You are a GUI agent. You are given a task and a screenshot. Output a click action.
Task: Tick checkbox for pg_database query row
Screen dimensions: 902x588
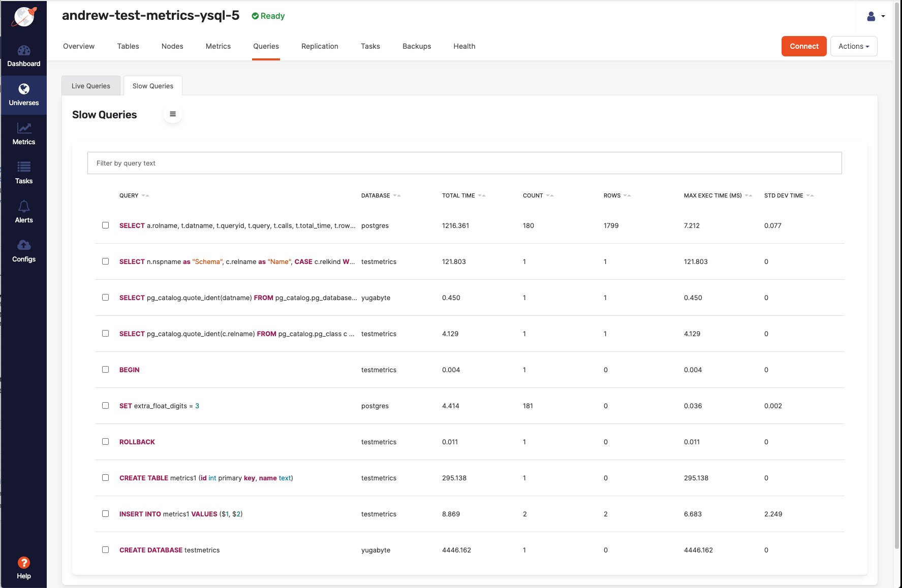(105, 297)
